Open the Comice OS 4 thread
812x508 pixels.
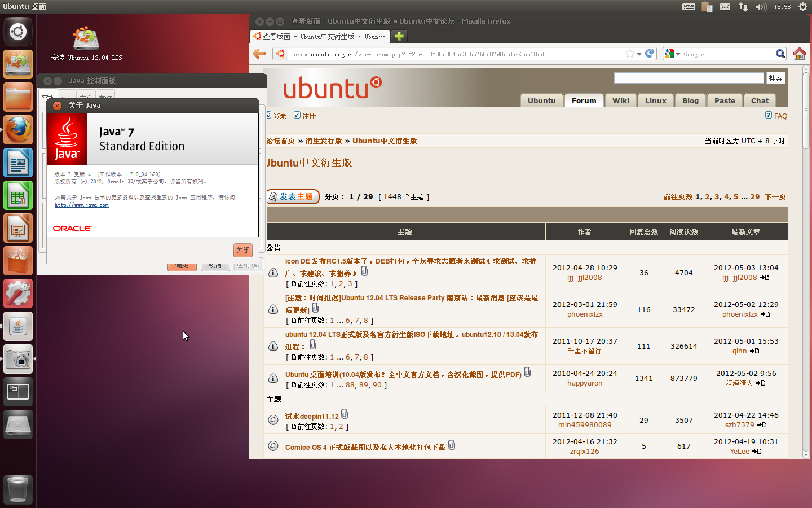click(x=365, y=447)
